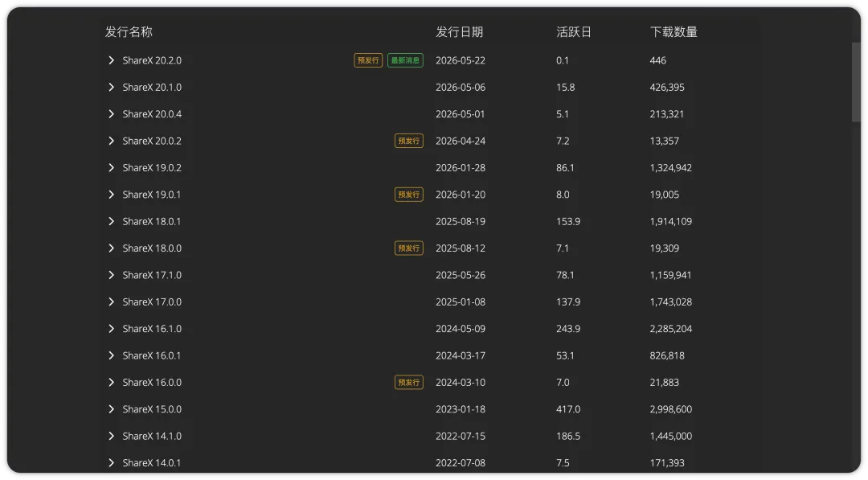Expand the ShareX 16.0.0 release row

click(x=111, y=383)
